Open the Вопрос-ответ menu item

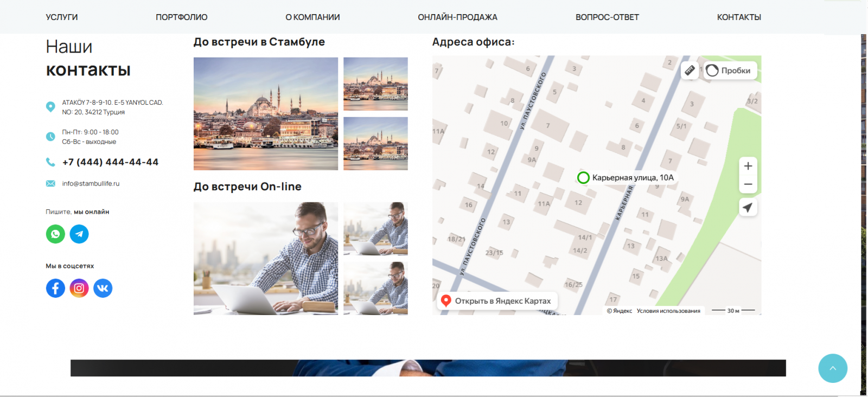pos(607,17)
